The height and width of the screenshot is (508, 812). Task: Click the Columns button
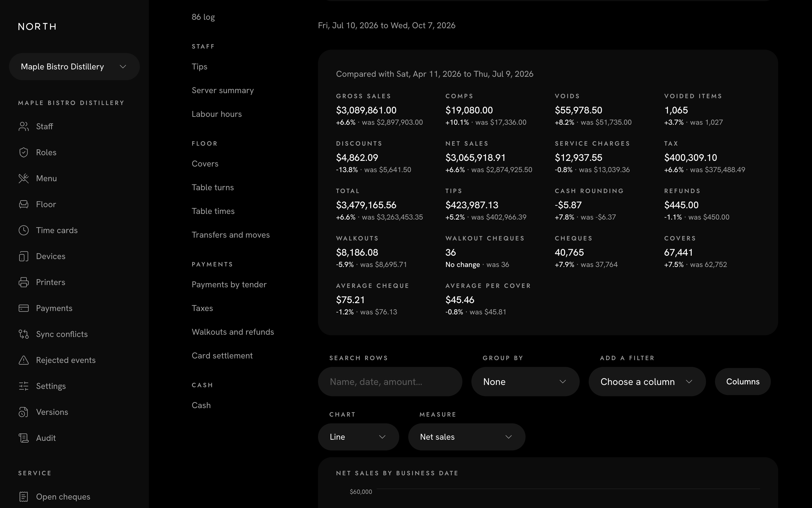[x=743, y=382]
